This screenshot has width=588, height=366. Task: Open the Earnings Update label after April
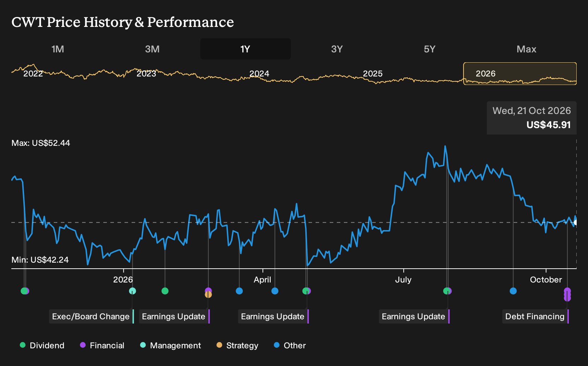coord(273,316)
